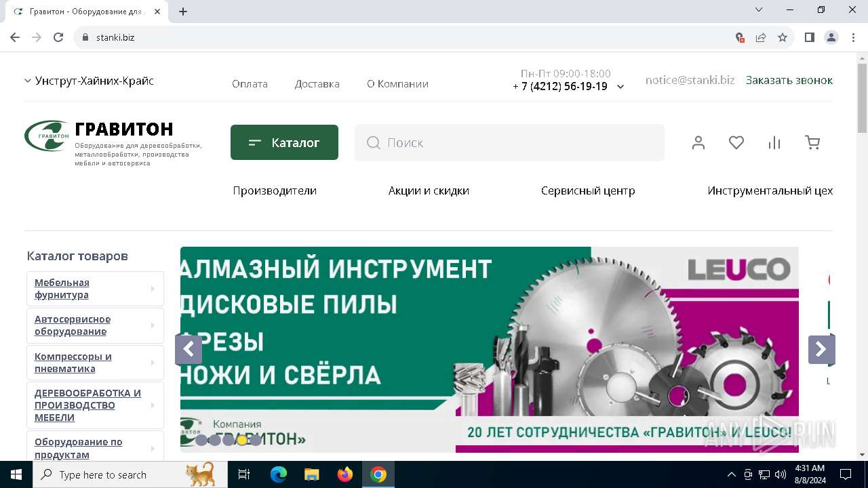Screen dimensions: 868x488
Task: Open the shopping cart icon
Action: click(x=812, y=142)
